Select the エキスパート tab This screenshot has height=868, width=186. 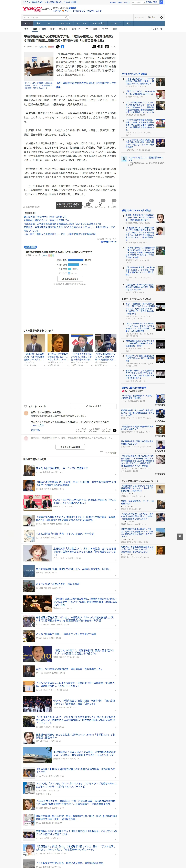(64, 24)
